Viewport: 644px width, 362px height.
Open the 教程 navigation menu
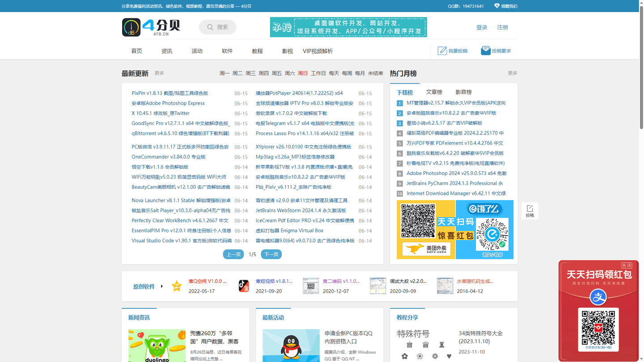click(258, 51)
